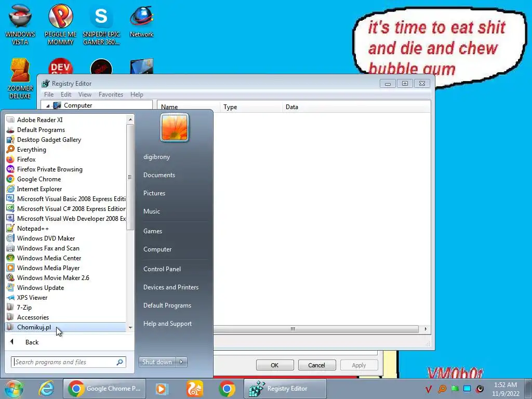Click the user account picture thumbnail
Screen dimensions: 532x399
click(x=175, y=127)
